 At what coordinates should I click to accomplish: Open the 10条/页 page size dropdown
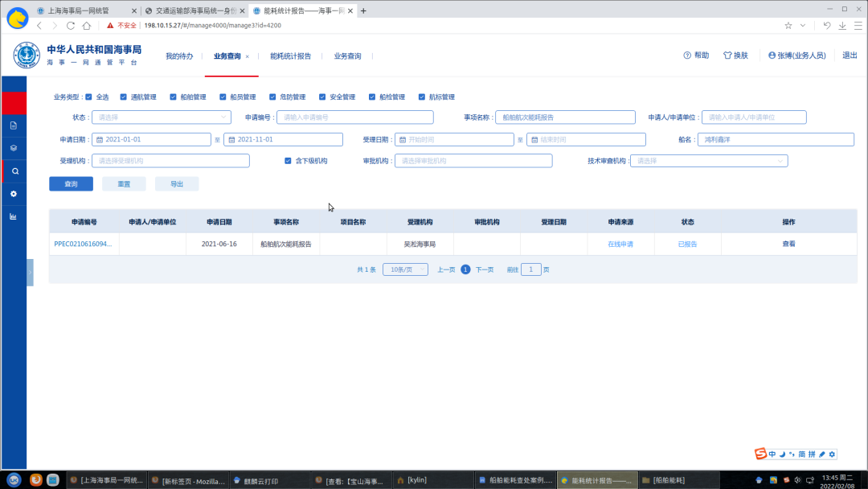tap(405, 269)
